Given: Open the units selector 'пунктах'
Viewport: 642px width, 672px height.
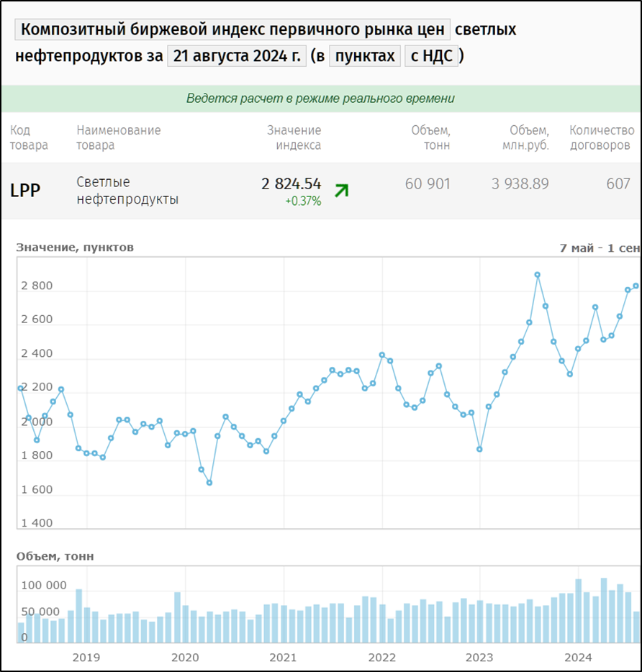Looking at the screenshot, I should [365, 56].
